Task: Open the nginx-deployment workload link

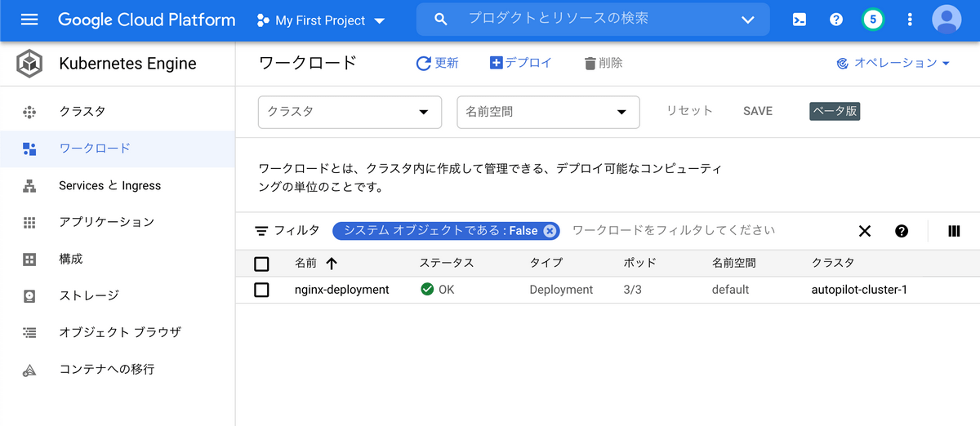Action: click(x=342, y=290)
